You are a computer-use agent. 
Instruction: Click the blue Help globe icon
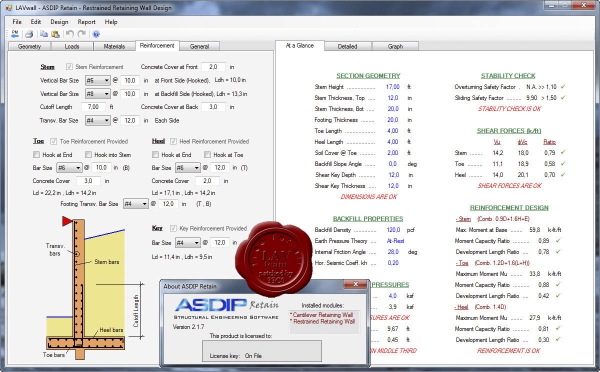(96, 34)
